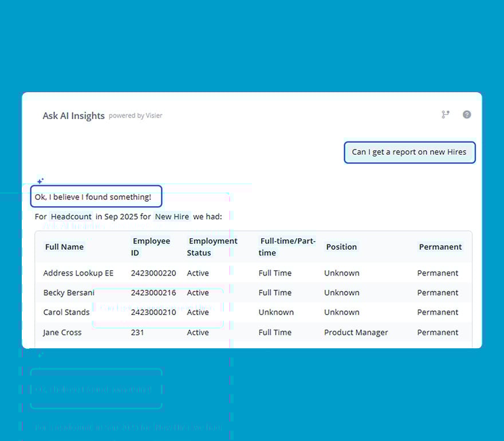Open the Headcount metric chip
This screenshot has height=441, width=504.
click(71, 216)
